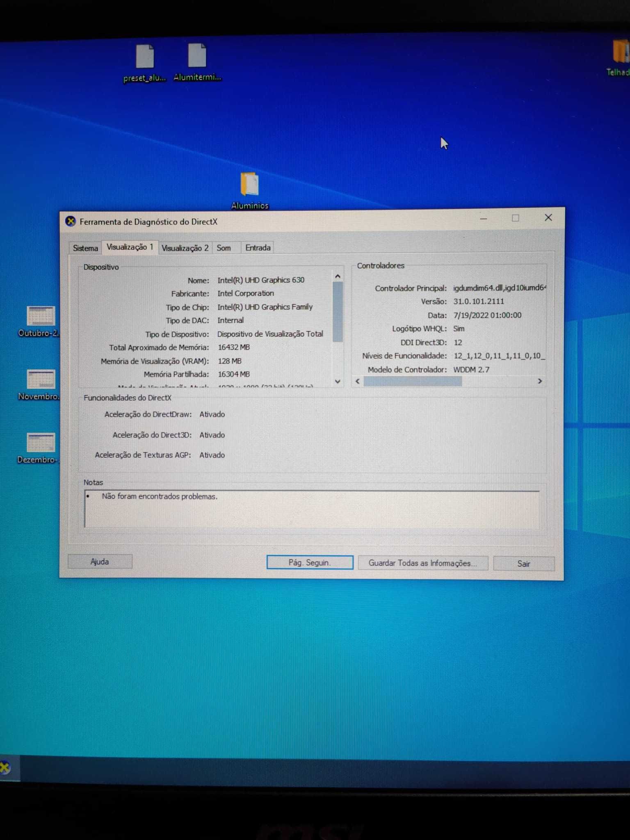Open the Visualização 2 tab

pyautogui.click(x=185, y=248)
